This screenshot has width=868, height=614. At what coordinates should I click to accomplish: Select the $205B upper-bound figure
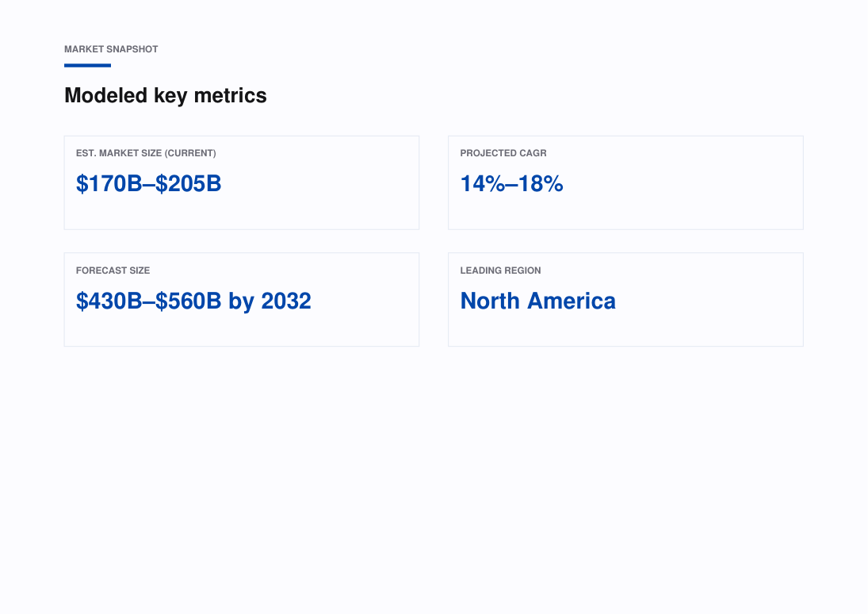tap(188, 184)
